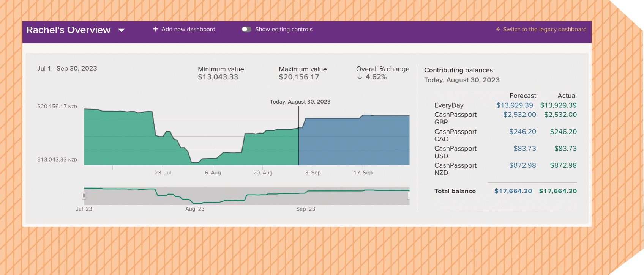Open the Switch to the legacy dashboard link
The height and width of the screenshot is (275, 644).
[545, 30]
